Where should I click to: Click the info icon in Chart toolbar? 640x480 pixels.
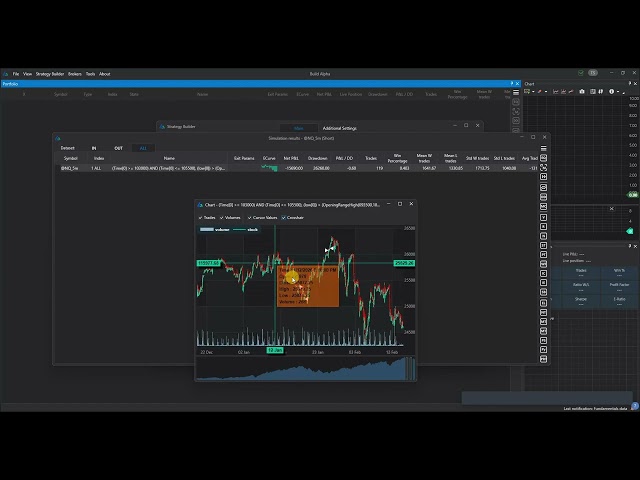pos(611,91)
